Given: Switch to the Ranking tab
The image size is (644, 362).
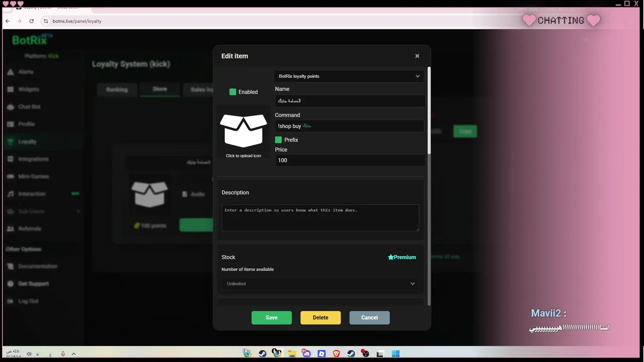Looking at the screenshot, I should 117,89.
